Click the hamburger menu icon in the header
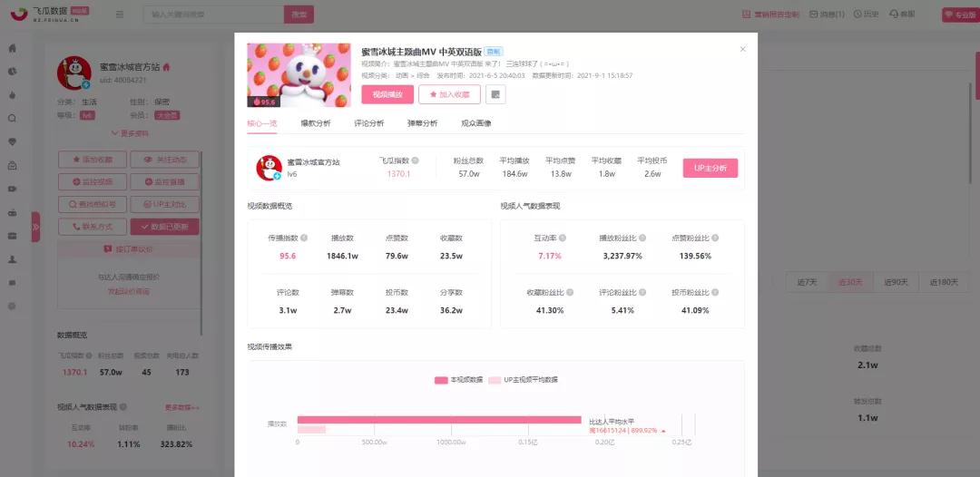The image size is (980, 477). [120, 15]
